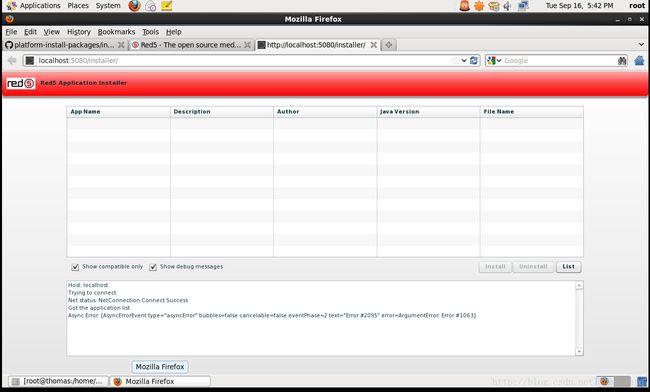Viewport: 650px width, 392px height.
Task: Click the search binoculars icon
Action: point(622,60)
